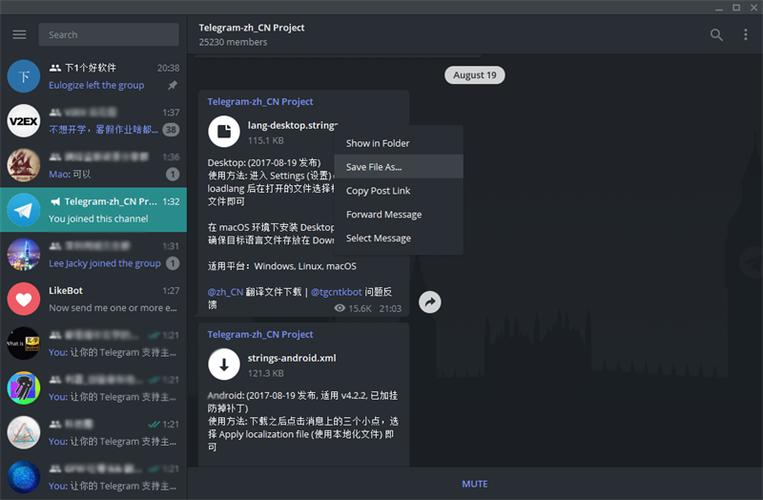Click the lang-desktop.strings file icon

pyautogui.click(x=224, y=131)
